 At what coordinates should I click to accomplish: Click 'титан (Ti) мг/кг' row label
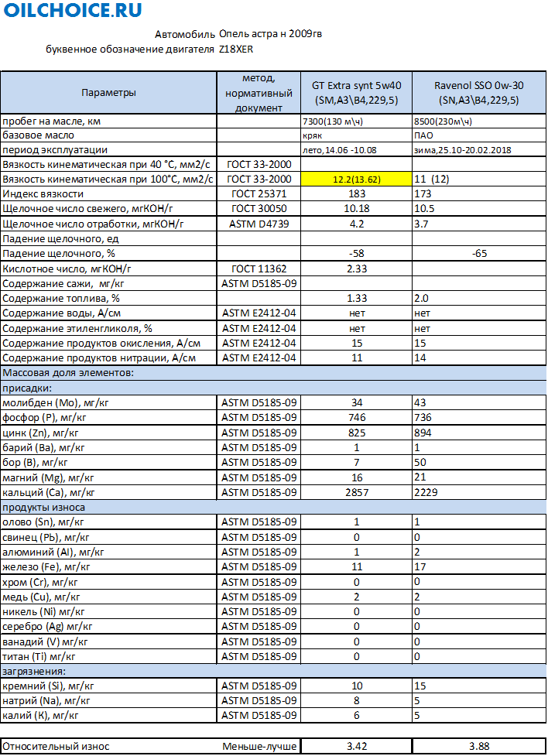point(39,657)
